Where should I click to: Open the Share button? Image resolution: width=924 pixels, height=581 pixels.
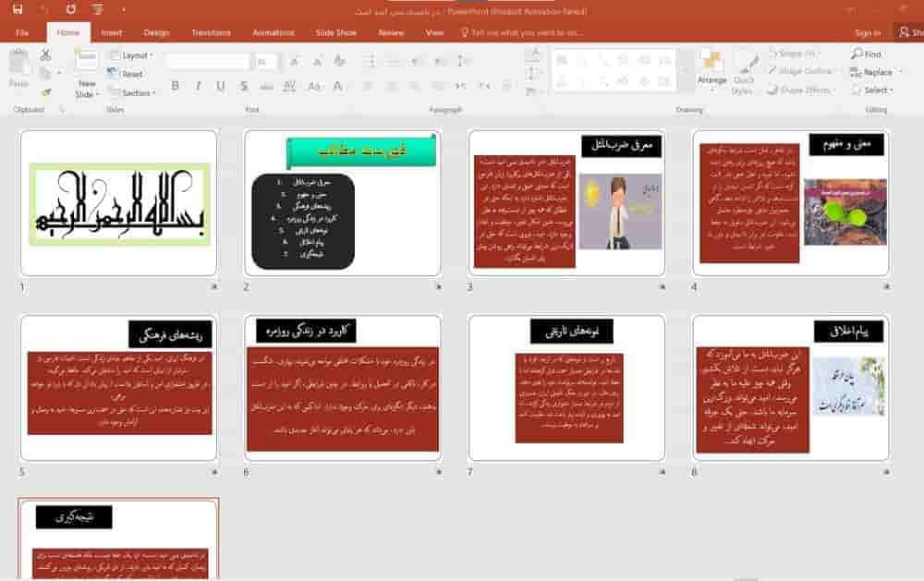(910, 32)
